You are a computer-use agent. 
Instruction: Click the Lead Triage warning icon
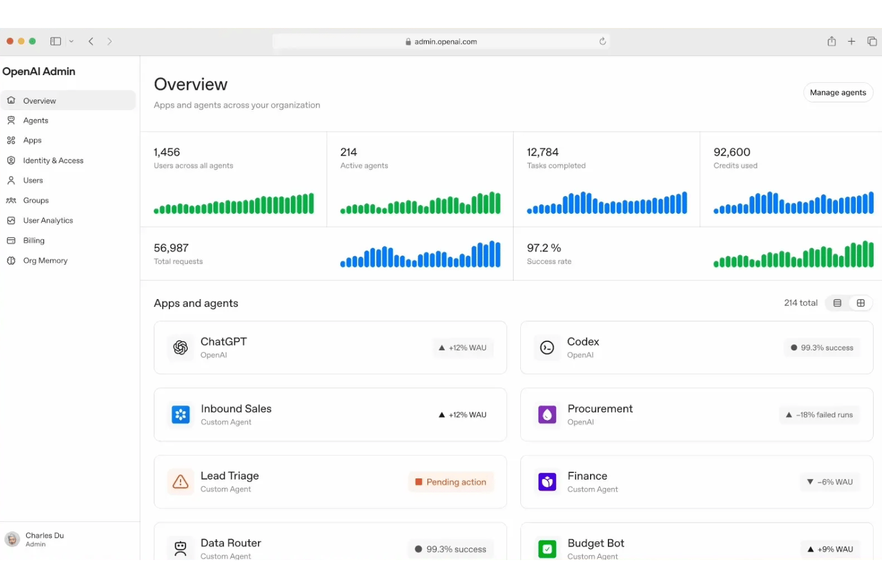pos(181,481)
